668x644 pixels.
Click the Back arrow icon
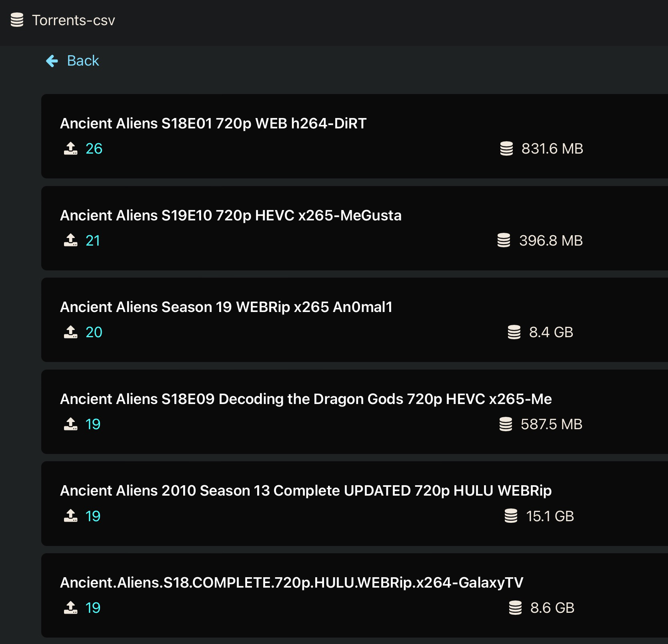click(52, 61)
